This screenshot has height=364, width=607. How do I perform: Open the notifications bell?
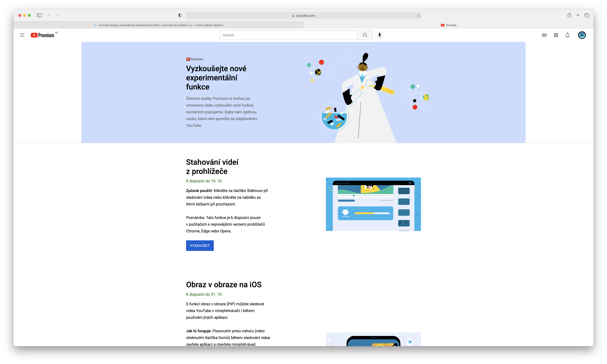[x=567, y=35]
